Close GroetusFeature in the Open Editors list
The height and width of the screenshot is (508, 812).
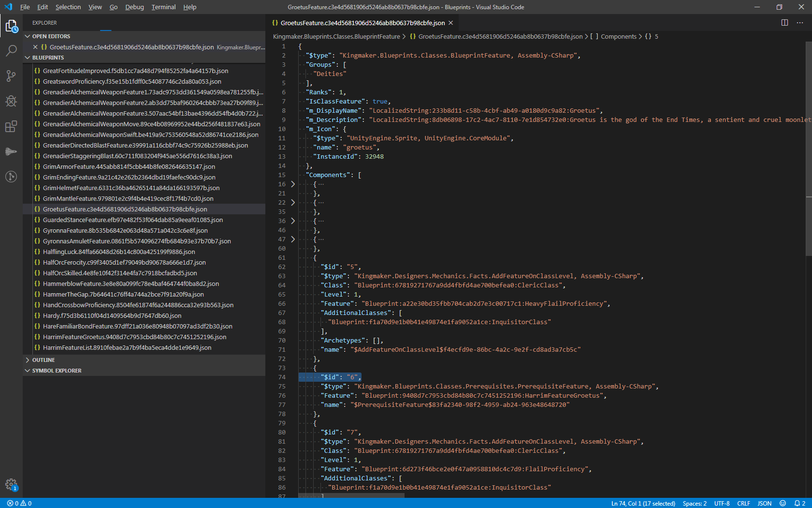(35, 47)
